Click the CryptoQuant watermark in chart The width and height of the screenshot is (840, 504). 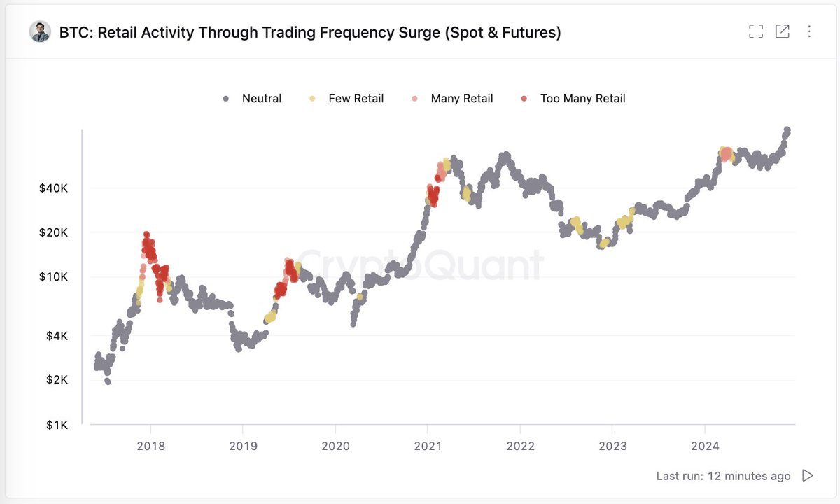[420, 266]
